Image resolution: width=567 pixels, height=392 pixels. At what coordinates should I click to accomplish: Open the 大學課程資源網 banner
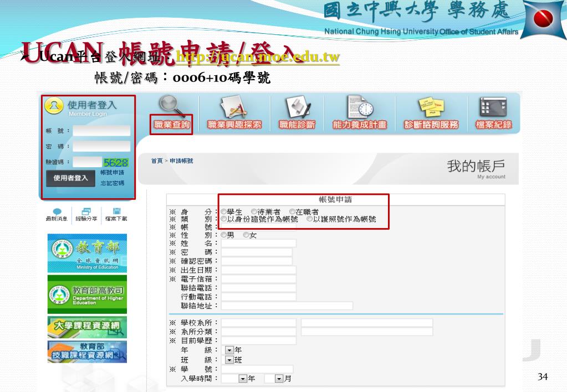(87, 327)
